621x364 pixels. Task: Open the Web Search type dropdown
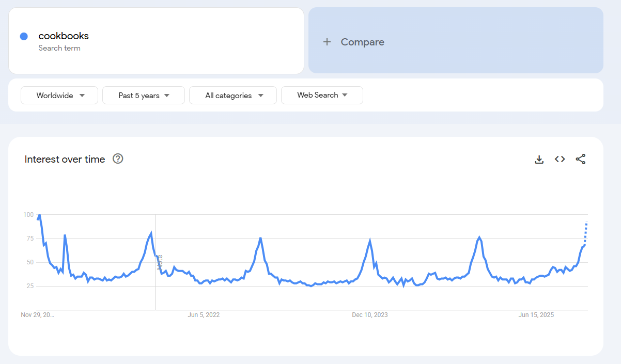point(322,95)
